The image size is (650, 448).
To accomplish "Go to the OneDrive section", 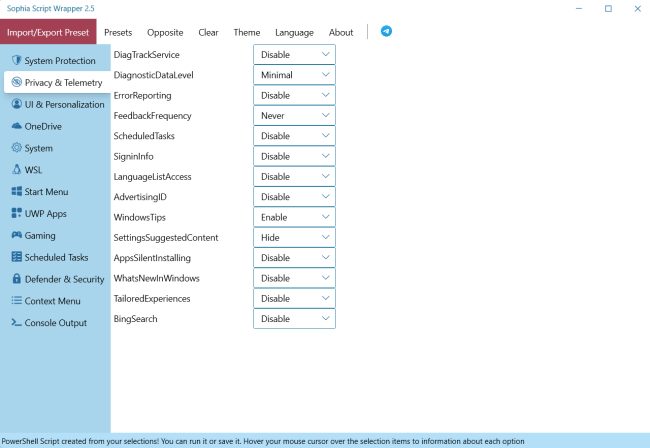I will [x=56, y=126].
